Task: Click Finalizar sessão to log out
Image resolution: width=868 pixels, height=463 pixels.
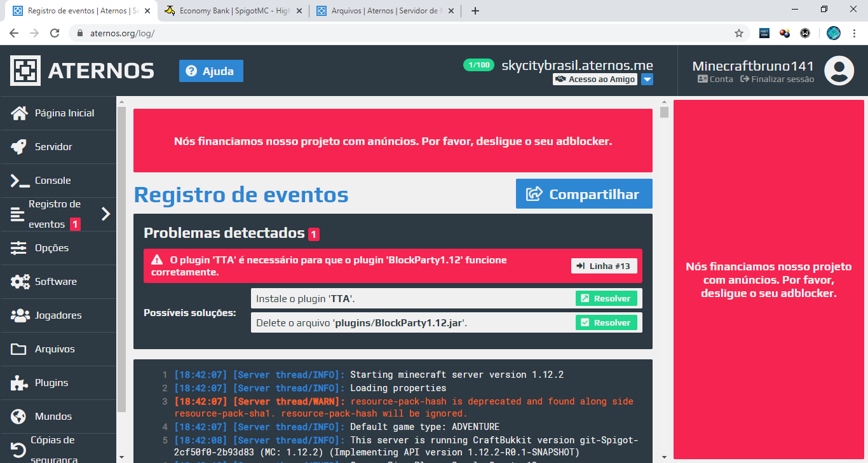Action: 777,79
